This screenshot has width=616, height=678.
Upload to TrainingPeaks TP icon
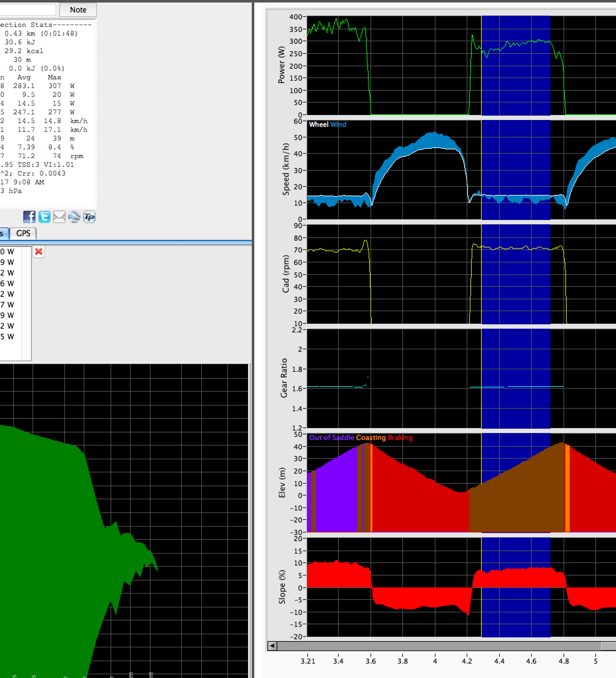[89, 217]
